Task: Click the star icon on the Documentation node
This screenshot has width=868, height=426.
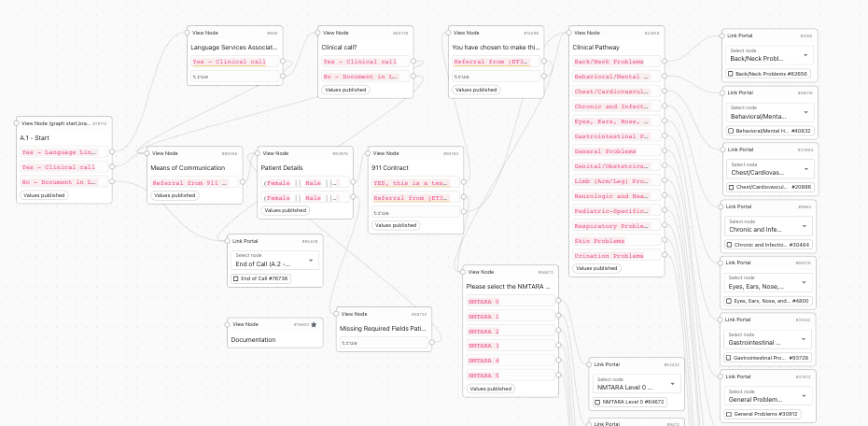Action: pos(314,324)
